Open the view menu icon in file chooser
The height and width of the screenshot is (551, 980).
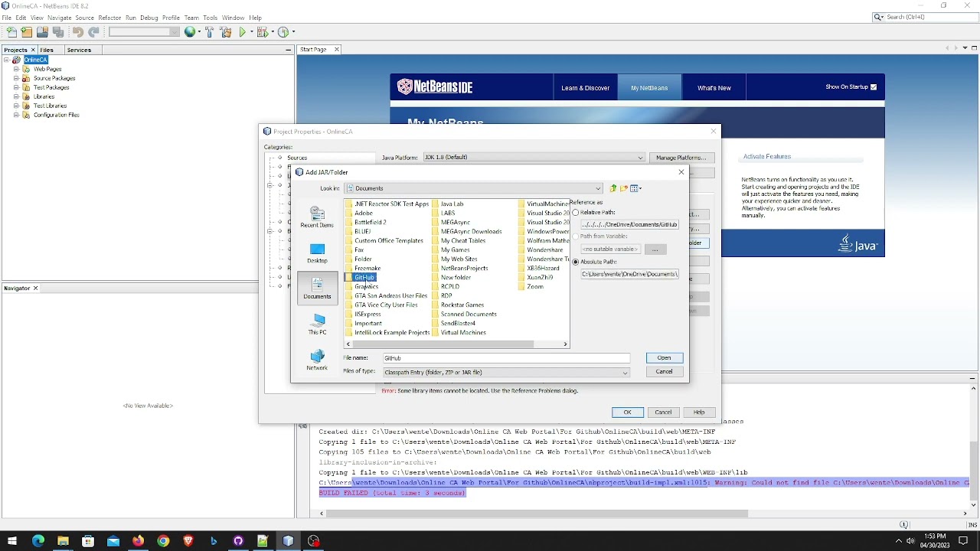(635, 188)
